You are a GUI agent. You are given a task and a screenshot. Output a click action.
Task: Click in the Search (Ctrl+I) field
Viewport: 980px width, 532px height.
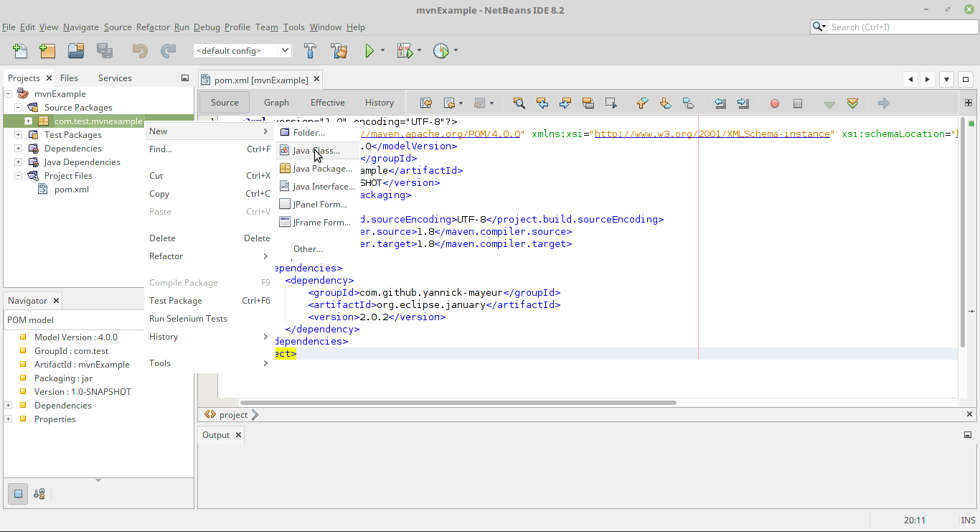900,27
